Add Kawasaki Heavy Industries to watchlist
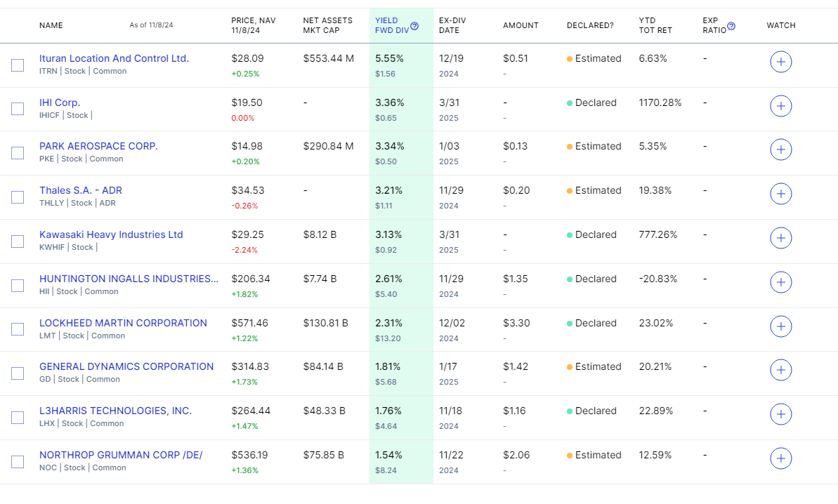 (781, 238)
